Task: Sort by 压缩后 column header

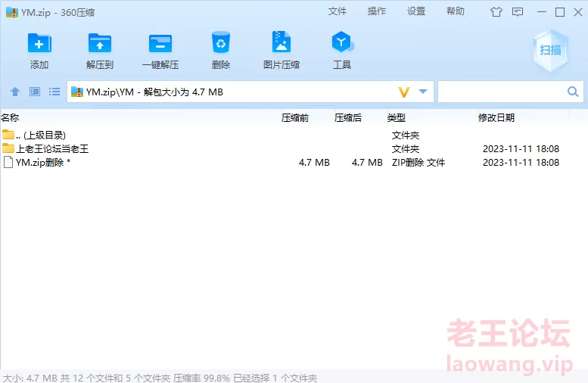Action: click(x=348, y=118)
